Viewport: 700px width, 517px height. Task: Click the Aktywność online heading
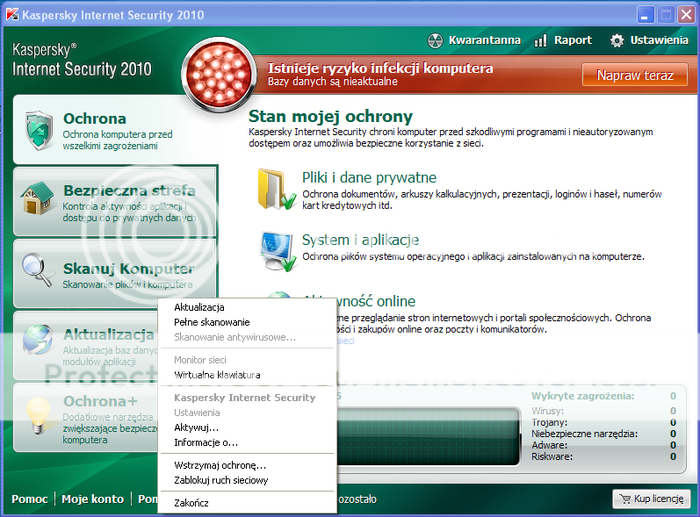tap(376, 301)
